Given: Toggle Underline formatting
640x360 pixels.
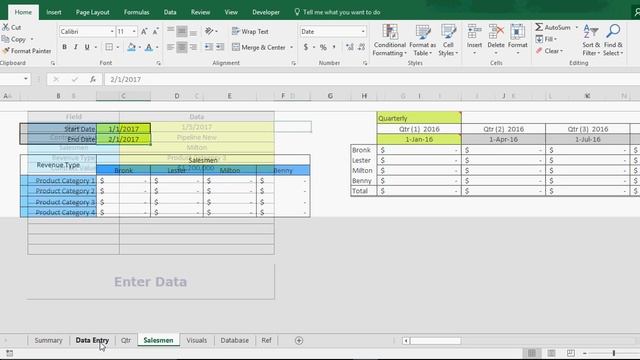Looking at the screenshot, I should tap(87, 47).
